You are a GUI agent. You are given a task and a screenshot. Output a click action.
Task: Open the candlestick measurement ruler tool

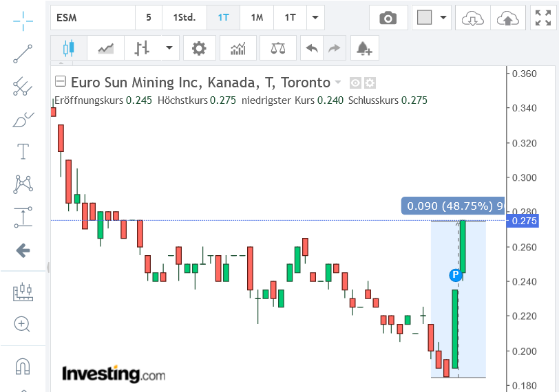click(x=23, y=292)
